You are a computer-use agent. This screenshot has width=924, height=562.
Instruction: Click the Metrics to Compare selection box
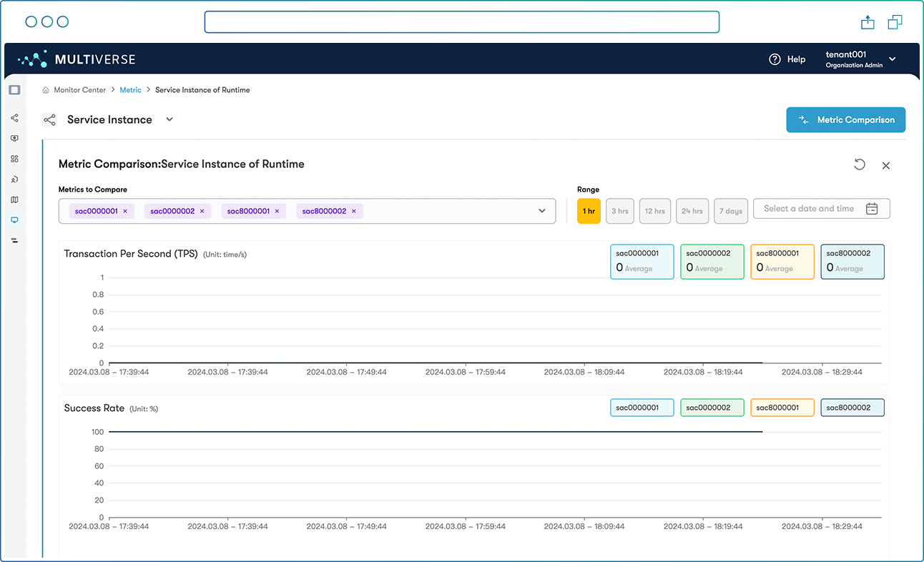click(307, 211)
